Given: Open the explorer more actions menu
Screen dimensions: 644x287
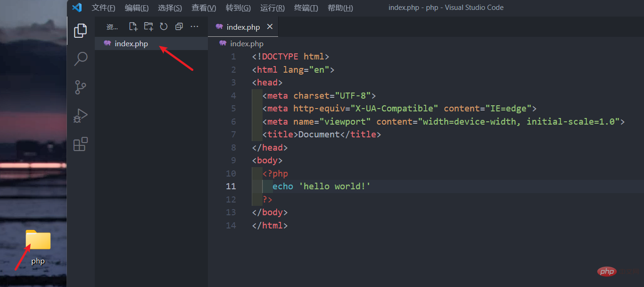Looking at the screenshot, I should [x=194, y=27].
